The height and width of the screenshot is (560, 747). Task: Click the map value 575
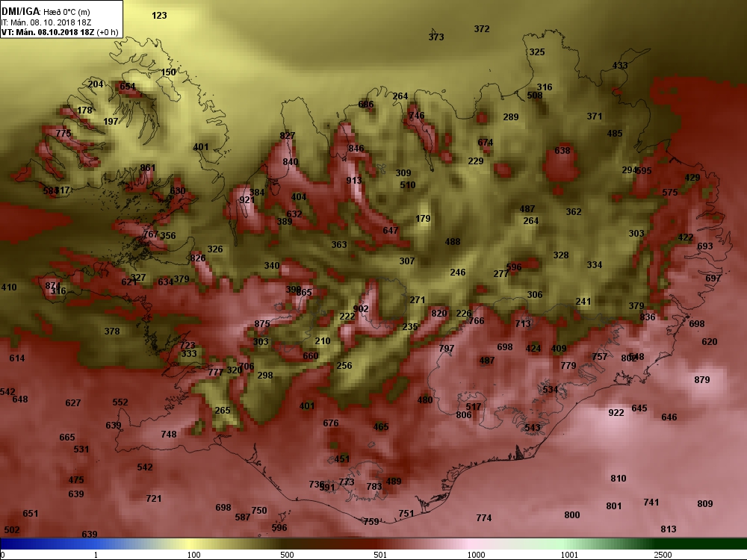point(670,192)
